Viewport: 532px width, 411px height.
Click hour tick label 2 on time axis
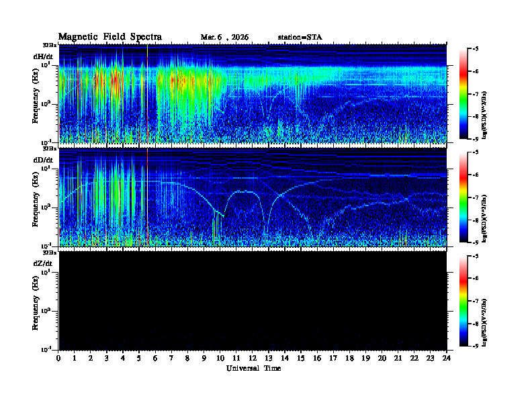click(x=91, y=359)
